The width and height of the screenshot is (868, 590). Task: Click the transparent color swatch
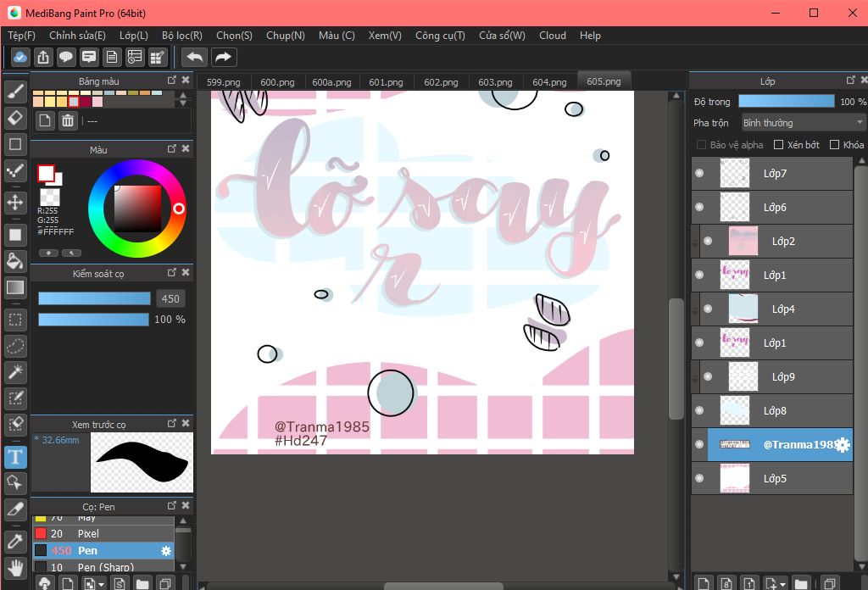pyautogui.click(x=50, y=197)
